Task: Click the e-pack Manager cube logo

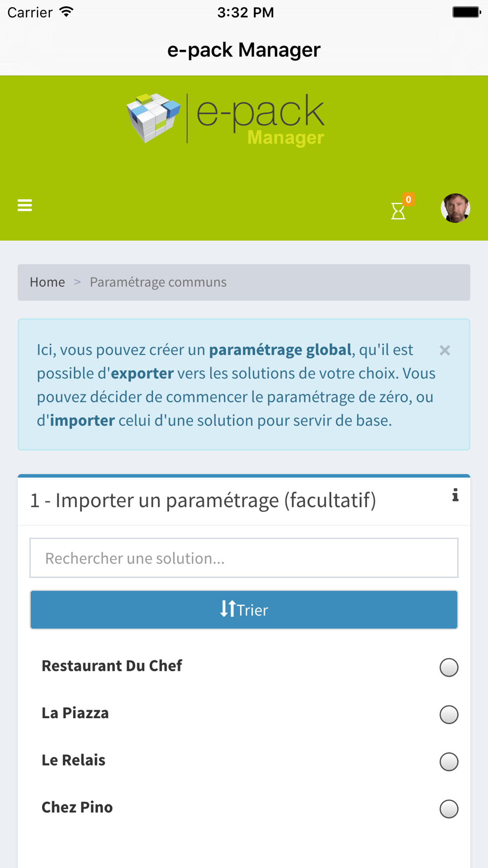Action: 153,118
